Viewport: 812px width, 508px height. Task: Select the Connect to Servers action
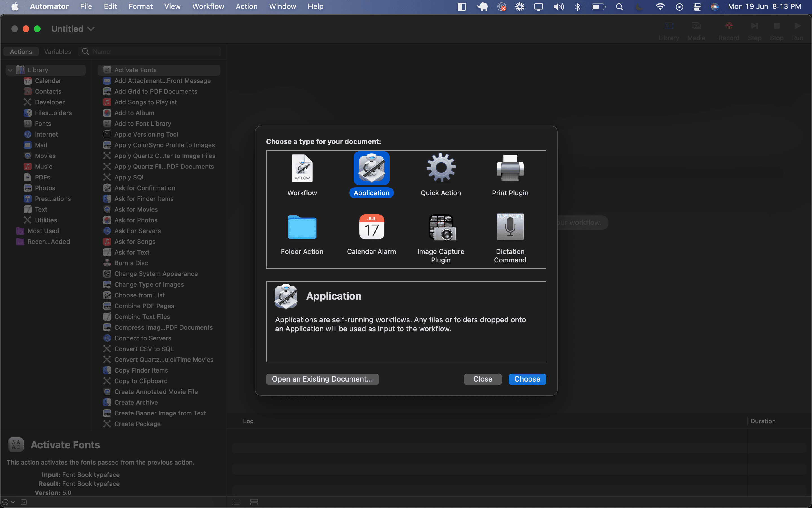[159, 338]
